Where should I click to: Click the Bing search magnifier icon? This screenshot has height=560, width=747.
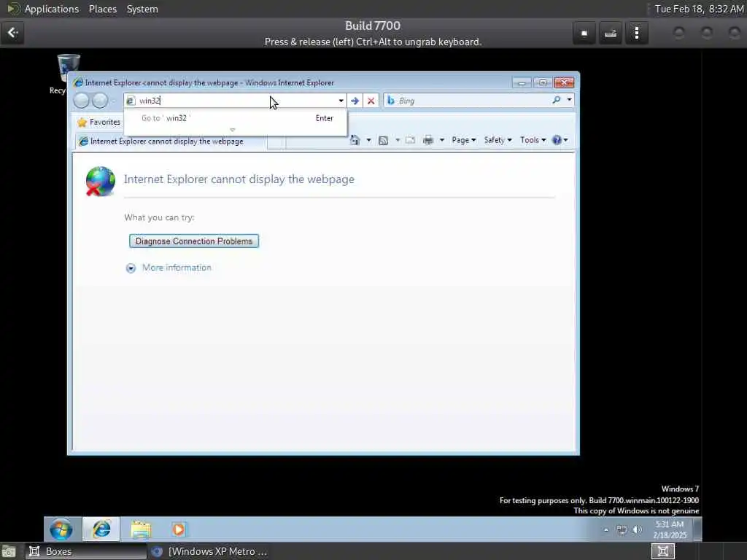[556, 100]
